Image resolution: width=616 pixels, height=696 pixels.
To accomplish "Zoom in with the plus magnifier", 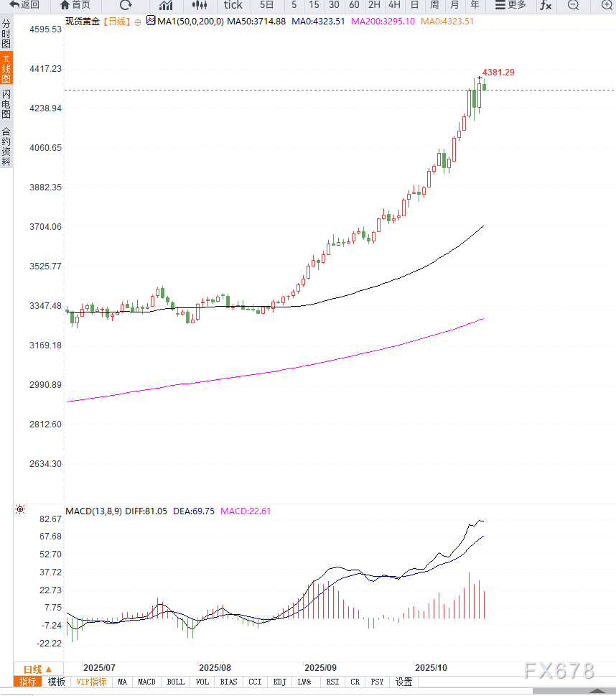I will [x=606, y=5].
